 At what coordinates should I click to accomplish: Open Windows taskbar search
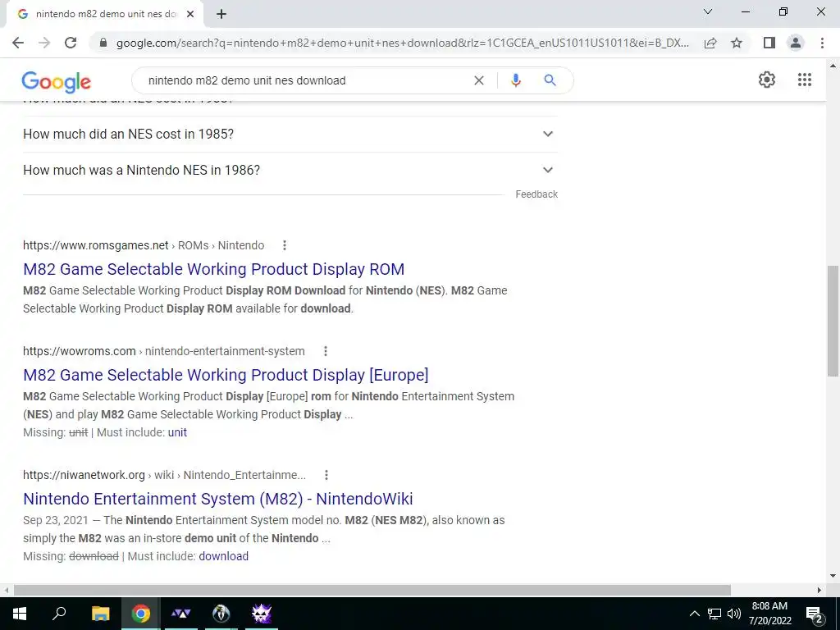click(59, 614)
